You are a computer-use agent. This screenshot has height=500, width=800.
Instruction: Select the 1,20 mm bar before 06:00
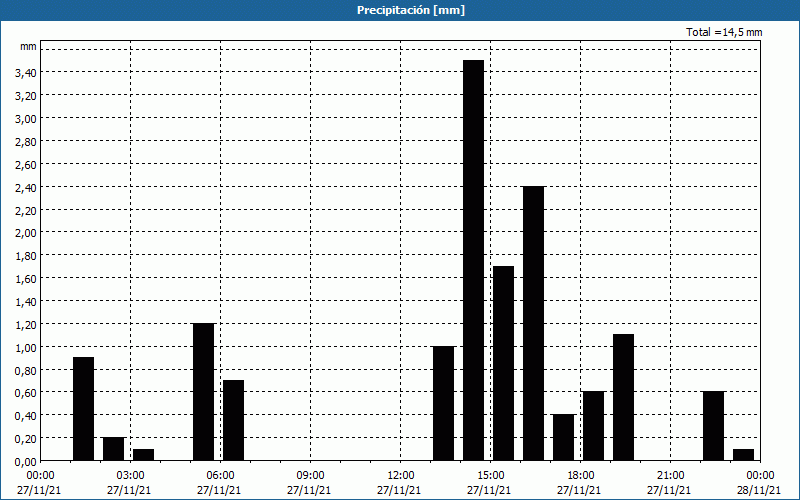point(204,392)
